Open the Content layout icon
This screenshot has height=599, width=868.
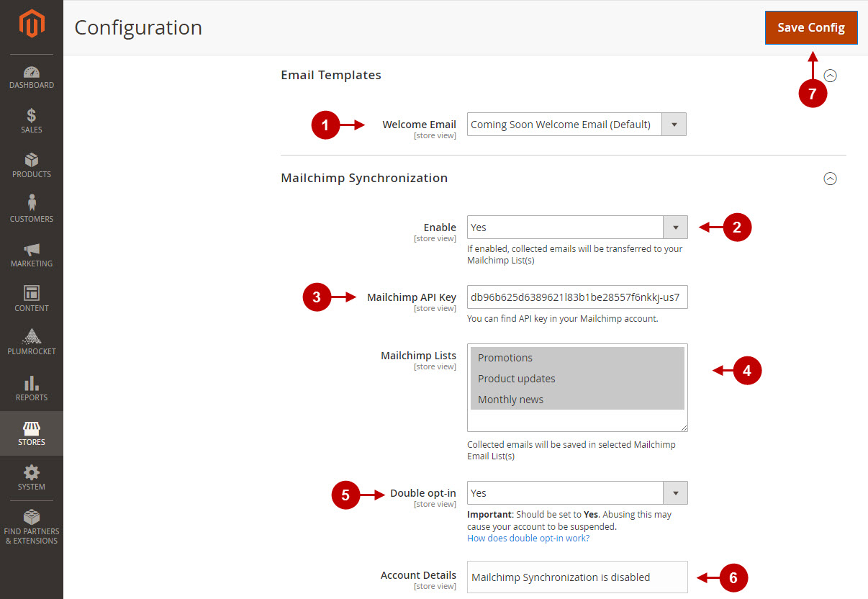[32, 293]
